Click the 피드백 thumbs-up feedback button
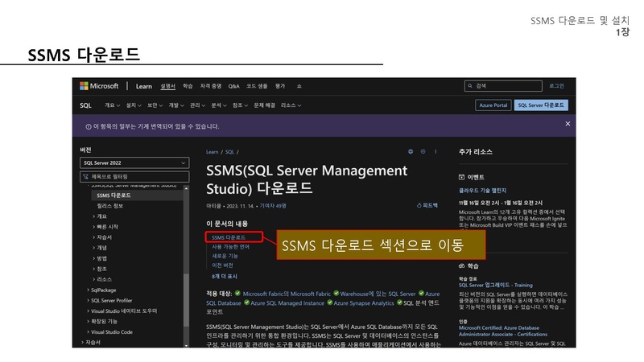Image resolution: width=644 pixels, height=362 pixels. pyautogui.click(x=427, y=206)
